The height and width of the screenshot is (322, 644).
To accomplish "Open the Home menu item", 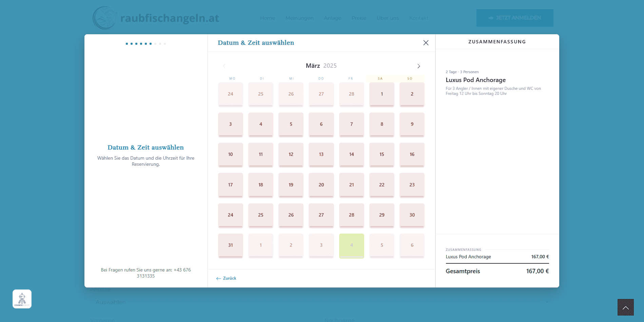I will click(268, 18).
